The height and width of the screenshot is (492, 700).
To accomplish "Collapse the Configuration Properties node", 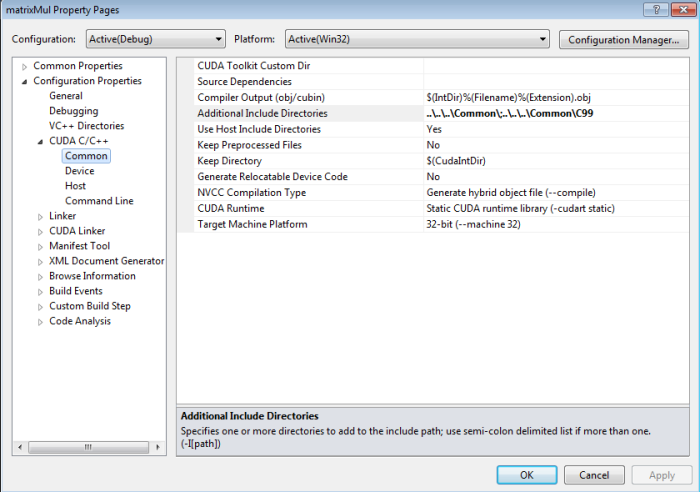I will 25,81.
